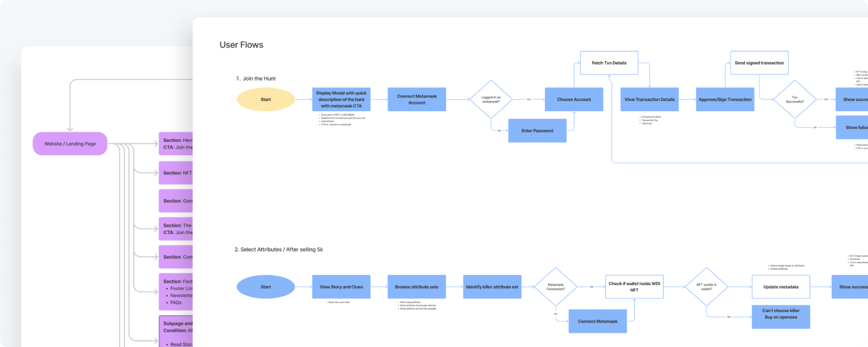The image size is (868, 347).
Task: Click the Update metadata box
Action: tap(781, 287)
